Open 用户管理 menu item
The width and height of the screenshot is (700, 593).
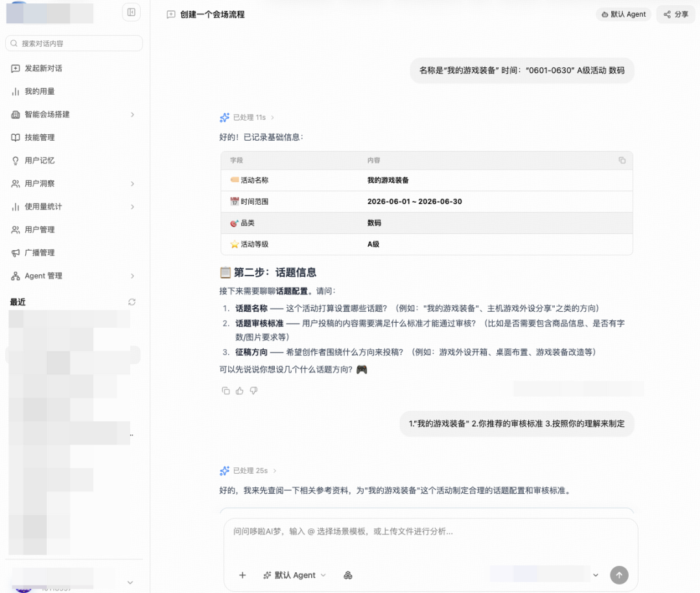point(74,229)
